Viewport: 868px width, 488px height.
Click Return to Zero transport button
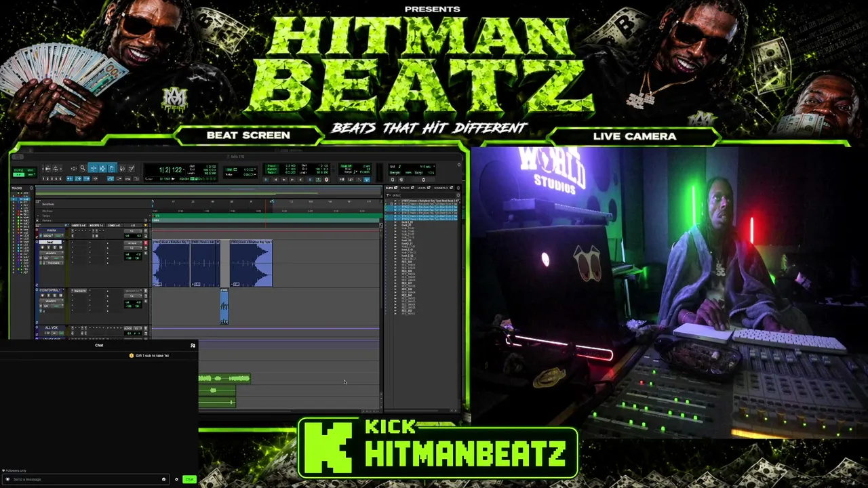coord(275,180)
